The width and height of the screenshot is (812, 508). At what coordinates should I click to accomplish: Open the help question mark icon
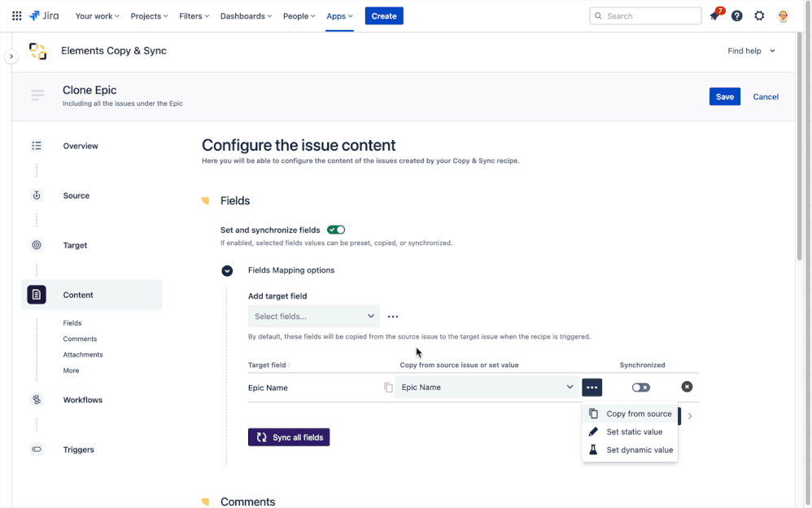click(x=737, y=16)
